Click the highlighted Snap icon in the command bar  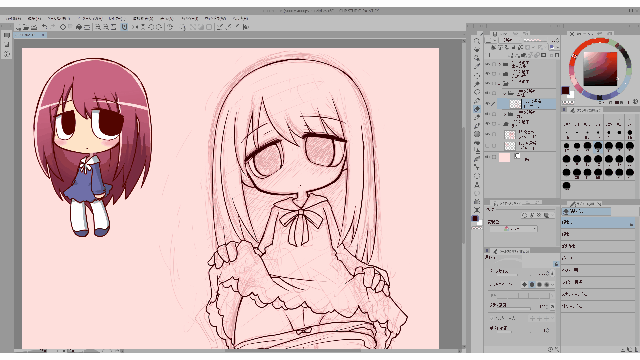click(x=124, y=27)
